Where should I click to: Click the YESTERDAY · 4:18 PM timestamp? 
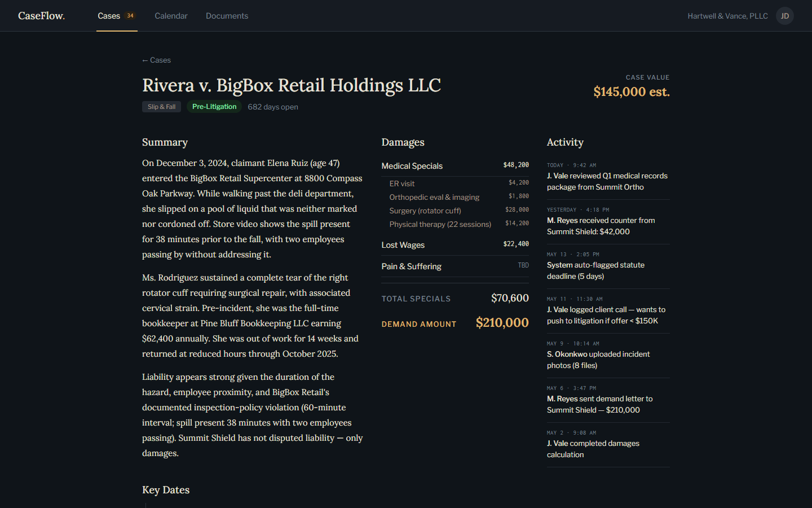pyautogui.click(x=578, y=210)
